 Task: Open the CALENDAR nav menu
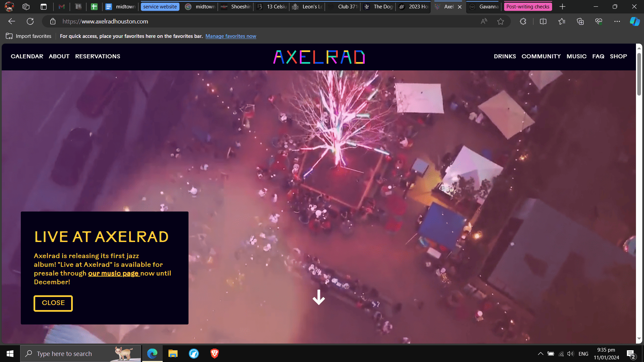coord(27,56)
